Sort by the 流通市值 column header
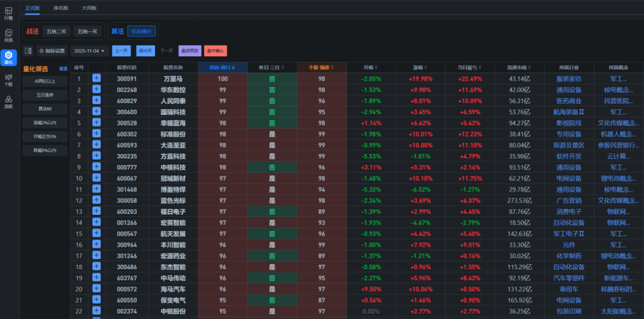Screen dimensions: 644x319 pyautogui.click(x=519, y=67)
